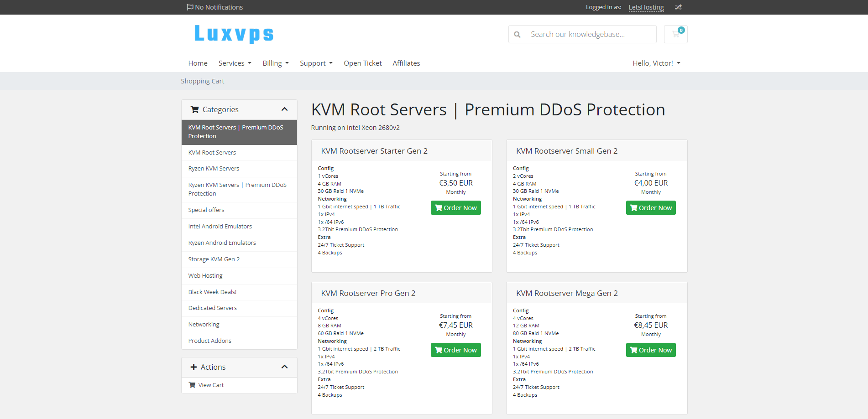Screen dimensions: 868x419
Task: Click the €8,45 EUR price
Action: click(651, 325)
